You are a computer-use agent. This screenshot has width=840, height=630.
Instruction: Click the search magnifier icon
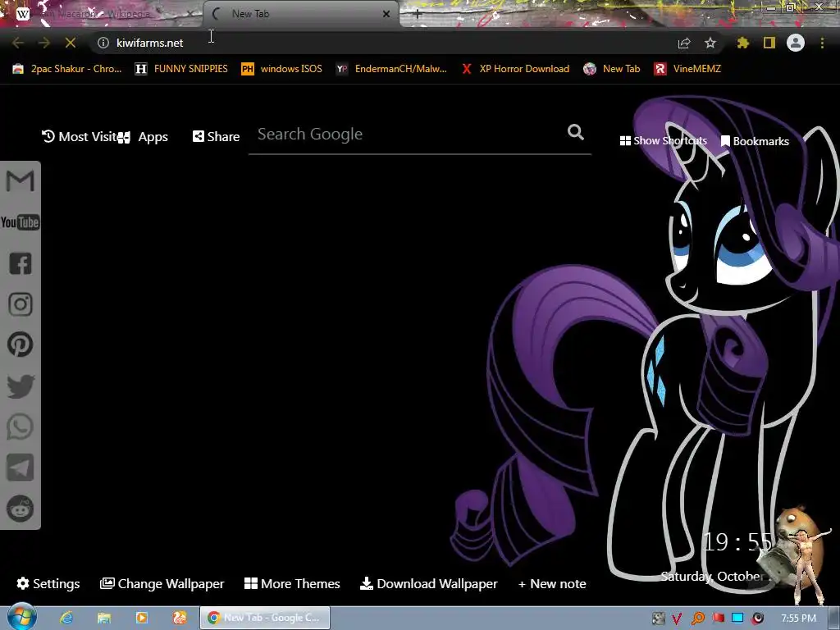click(x=576, y=132)
